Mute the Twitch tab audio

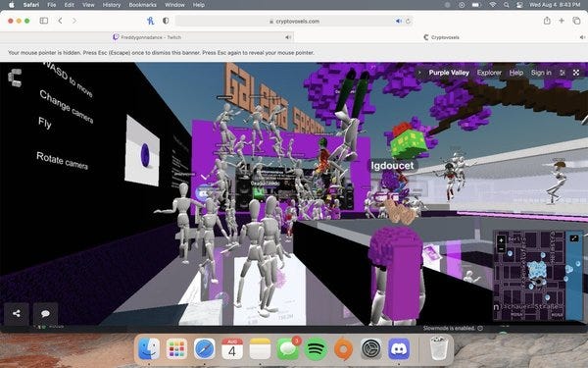tap(288, 37)
